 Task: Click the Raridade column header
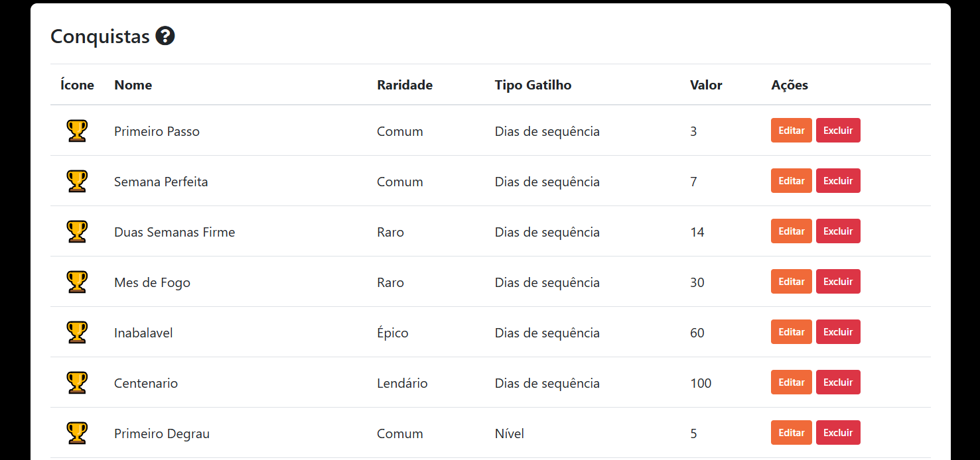pos(405,85)
